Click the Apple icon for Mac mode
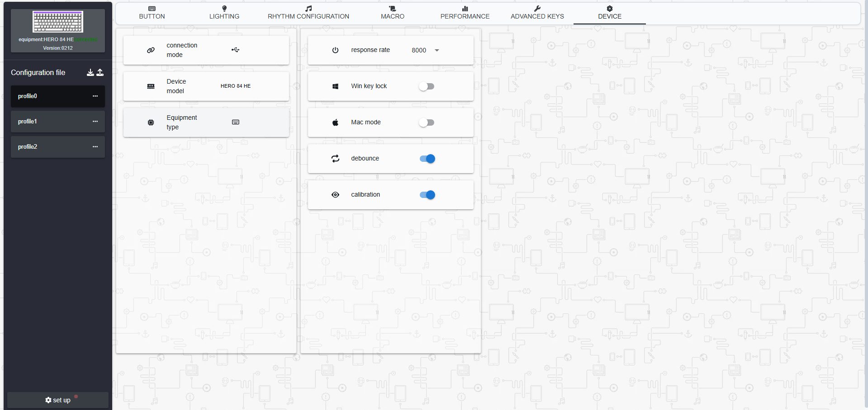The height and width of the screenshot is (410, 868). [335, 123]
